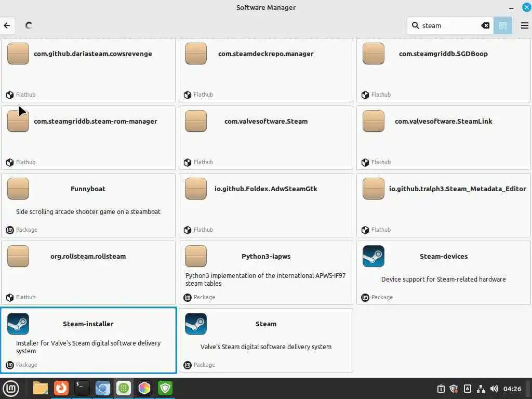Click 'Valve's Steam digital software delivery system' description
Viewport: 532px width, 399px height.
[x=266, y=347]
